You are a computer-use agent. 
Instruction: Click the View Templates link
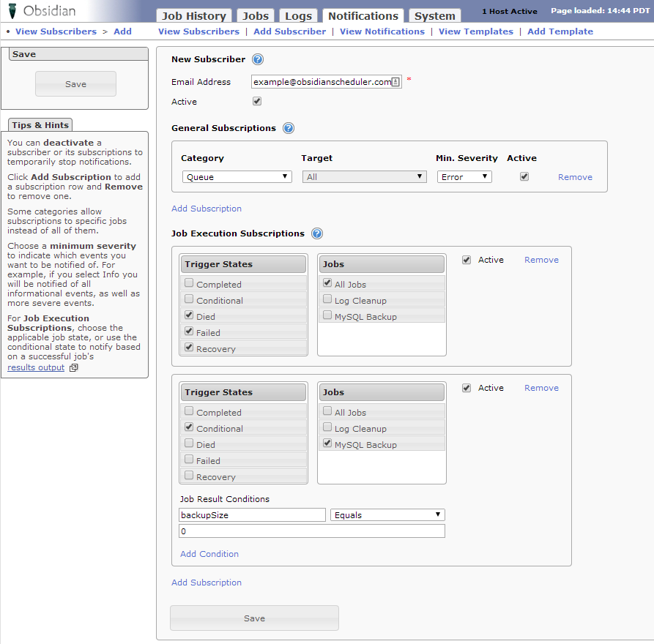tap(475, 31)
